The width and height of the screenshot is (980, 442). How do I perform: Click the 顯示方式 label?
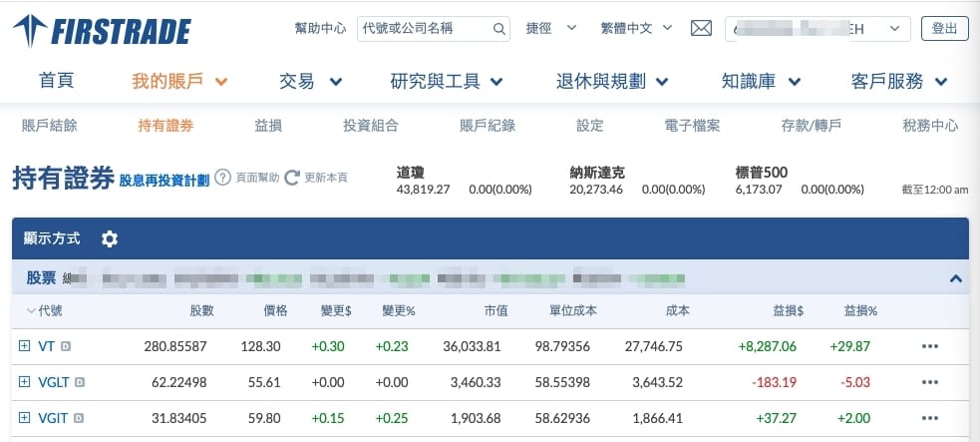click(52, 238)
